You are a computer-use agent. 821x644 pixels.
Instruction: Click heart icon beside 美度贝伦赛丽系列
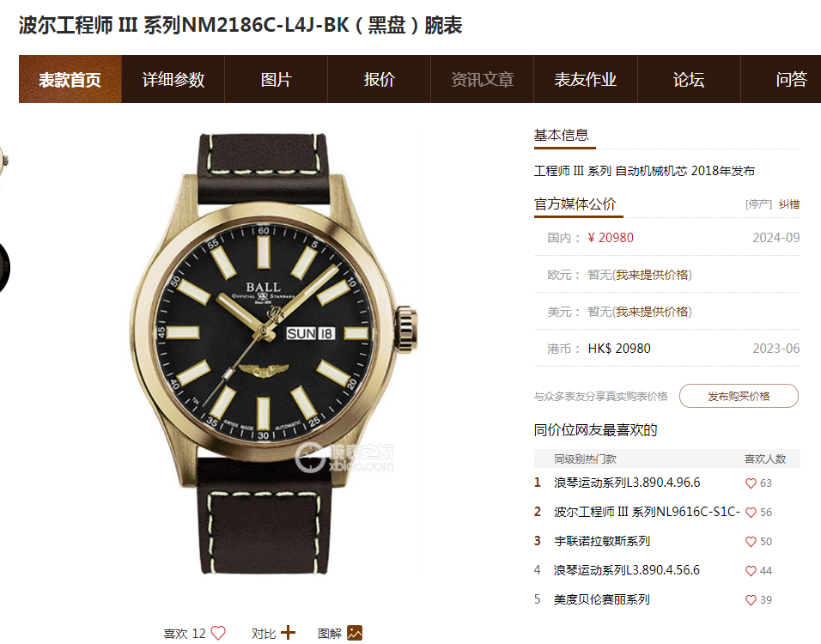pyautogui.click(x=751, y=600)
